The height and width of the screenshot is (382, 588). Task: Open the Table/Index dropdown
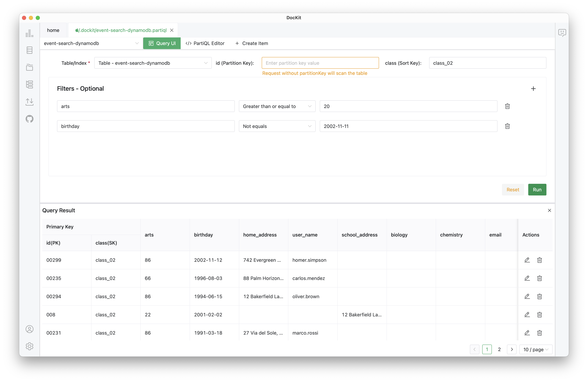tap(153, 63)
